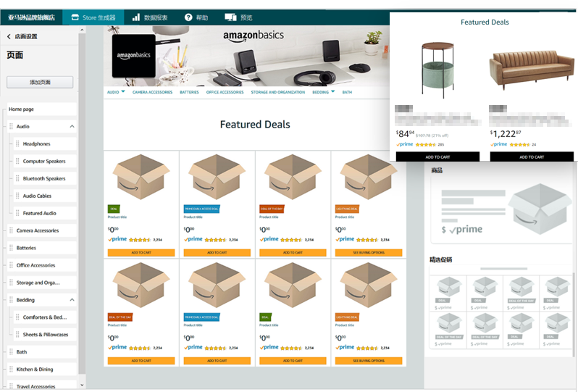Click the sidebar scroll up arrow
Image resolution: width=578 pixels, height=392 pixels.
(82, 29)
